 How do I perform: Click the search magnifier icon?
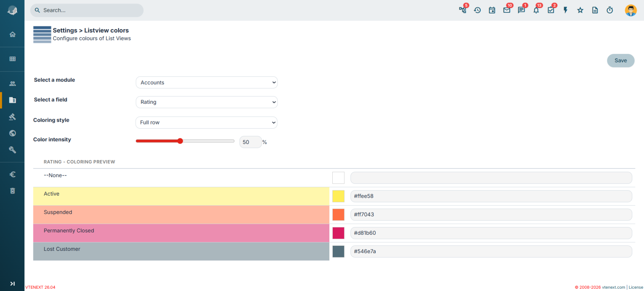(x=37, y=10)
